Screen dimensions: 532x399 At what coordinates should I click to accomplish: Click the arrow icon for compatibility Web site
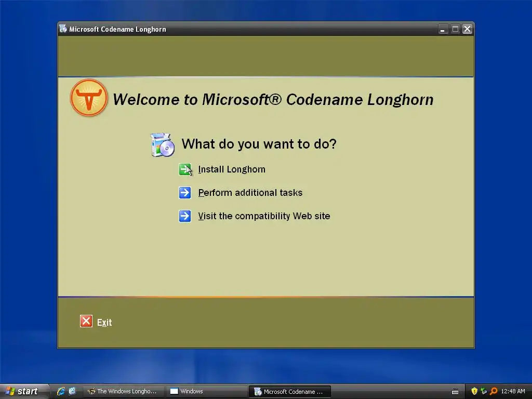(185, 216)
